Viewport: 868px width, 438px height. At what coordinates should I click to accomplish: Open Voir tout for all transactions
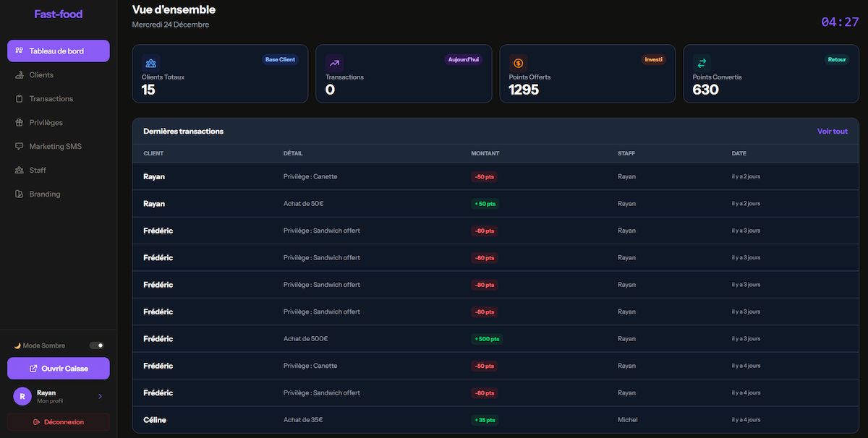click(x=832, y=132)
